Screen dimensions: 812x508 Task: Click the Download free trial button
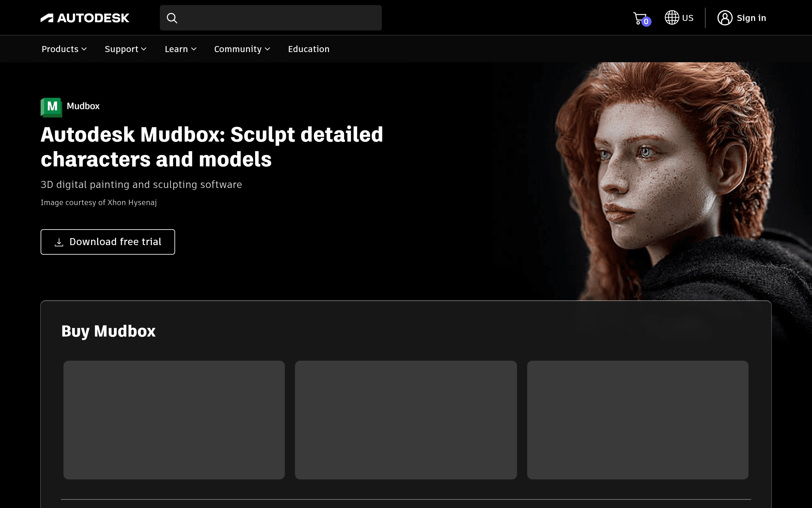108,242
